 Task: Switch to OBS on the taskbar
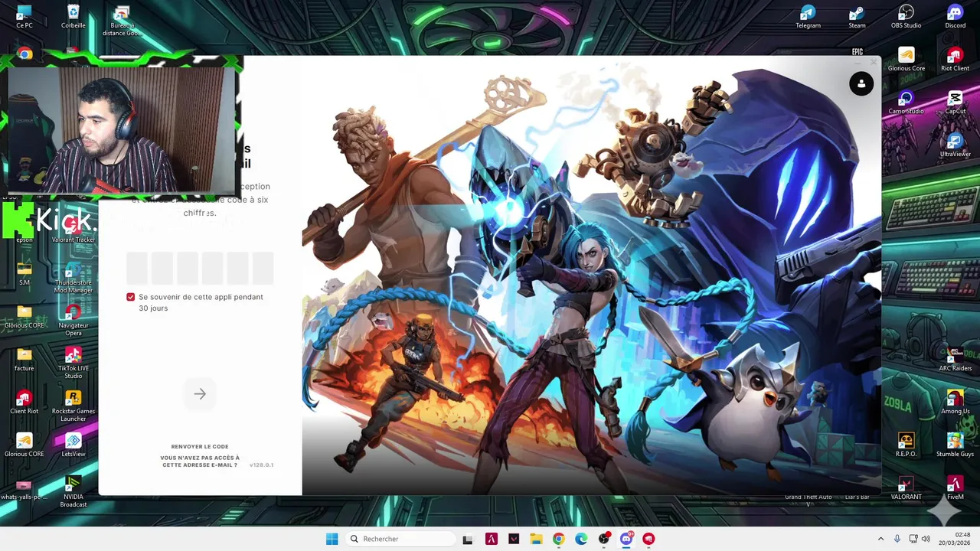click(x=603, y=539)
